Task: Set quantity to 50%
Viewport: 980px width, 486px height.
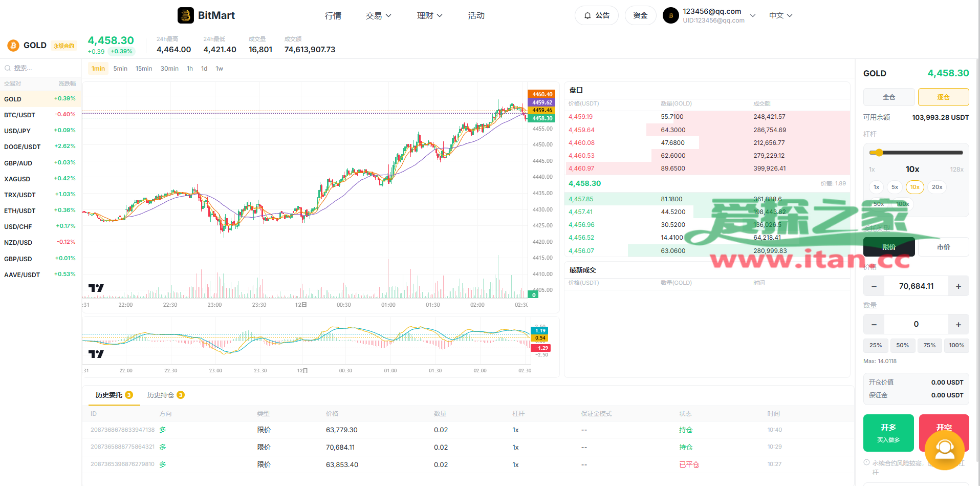Action: click(903, 346)
